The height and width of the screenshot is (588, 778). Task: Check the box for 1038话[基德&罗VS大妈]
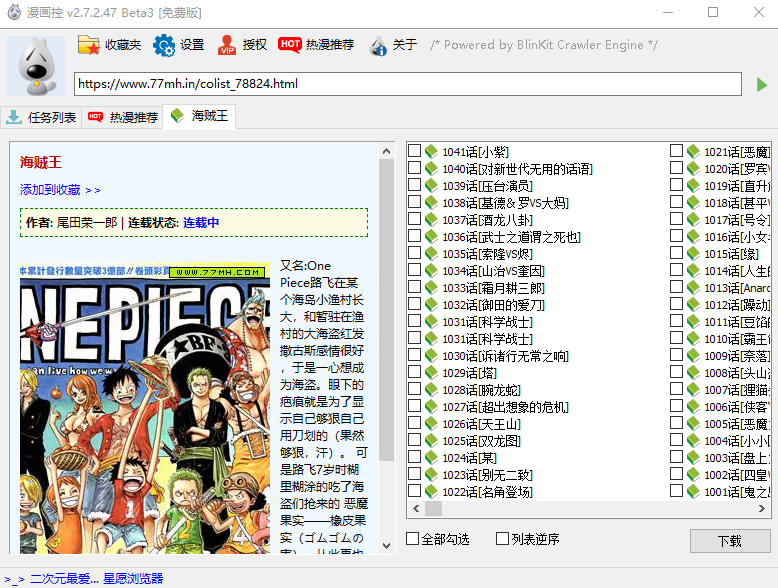click(414, 201)
